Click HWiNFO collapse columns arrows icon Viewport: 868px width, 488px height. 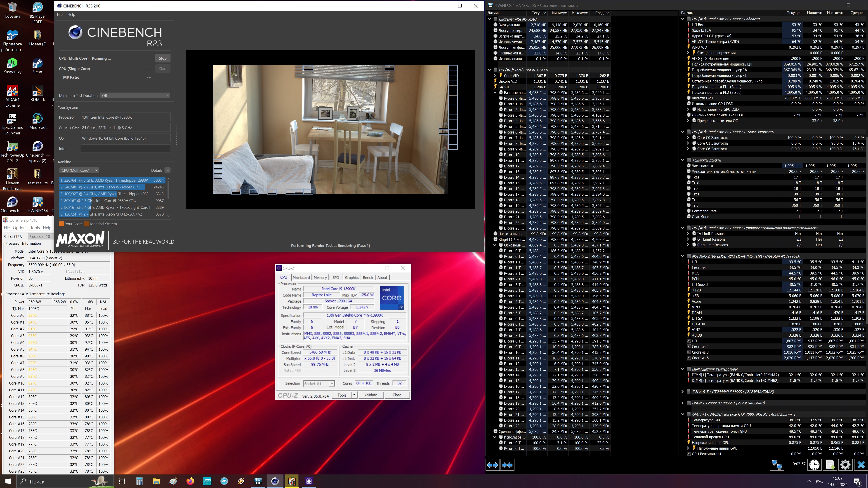(507, 465)
